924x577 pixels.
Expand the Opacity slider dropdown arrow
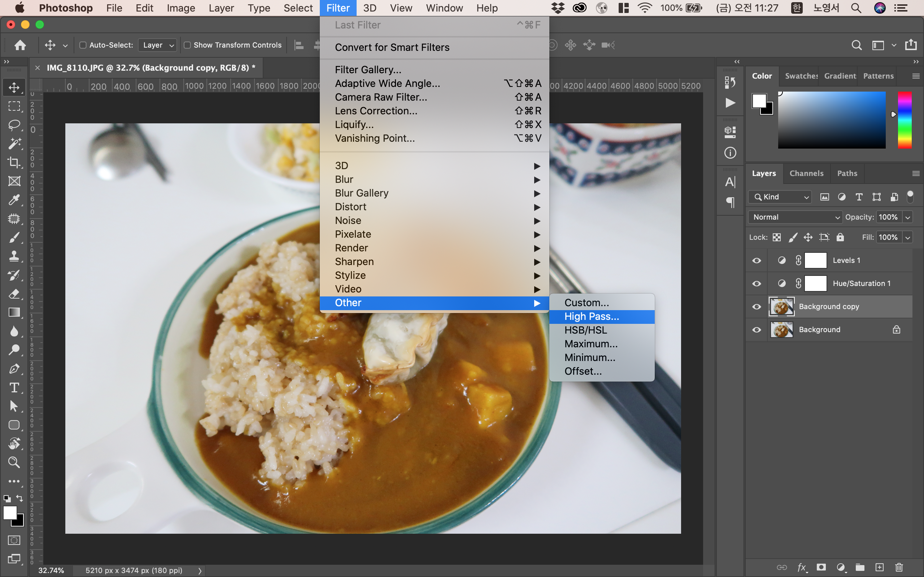point(908,217)
